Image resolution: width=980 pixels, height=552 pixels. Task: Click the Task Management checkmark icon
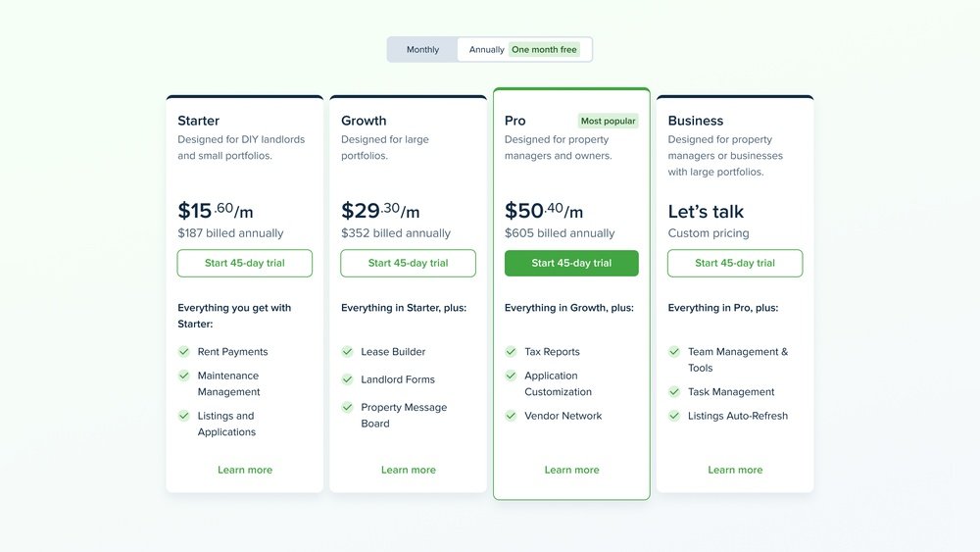[x=674, y=392]
